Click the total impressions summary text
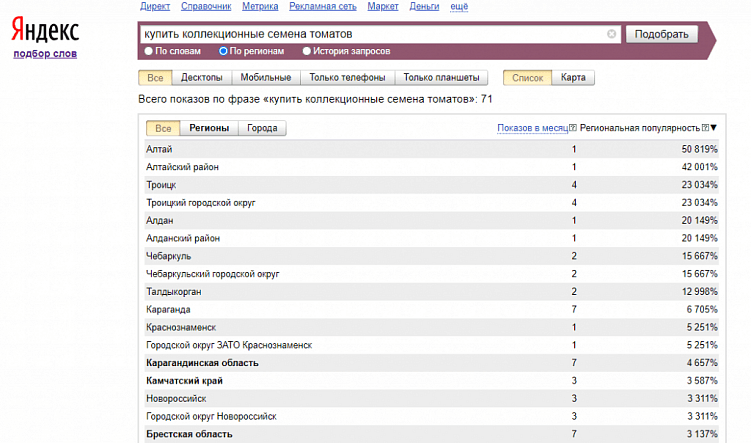The image size is (751, 443). point(315,99)
